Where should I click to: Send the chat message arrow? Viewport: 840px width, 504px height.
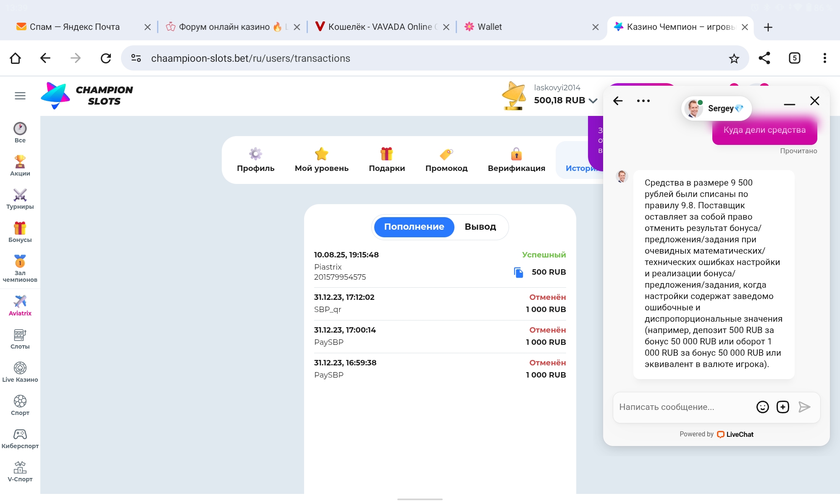[804, 407]
